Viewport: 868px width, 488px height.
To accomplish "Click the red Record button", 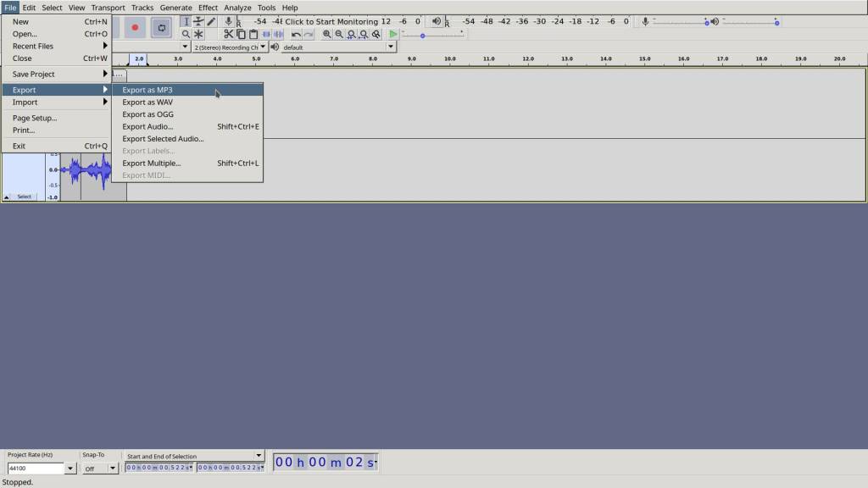I will [135, 28].
